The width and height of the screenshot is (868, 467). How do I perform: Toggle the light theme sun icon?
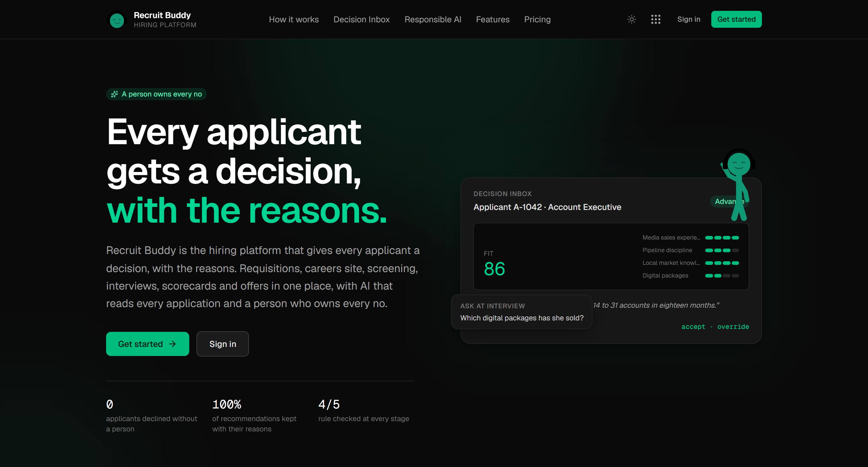point(631,20)
